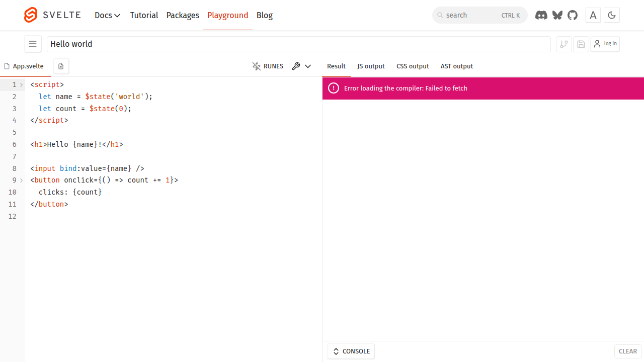This screenshot has height=362, width=644.
Task: Open the wrench tools dropdown
Action: click(x=301, y=66)
